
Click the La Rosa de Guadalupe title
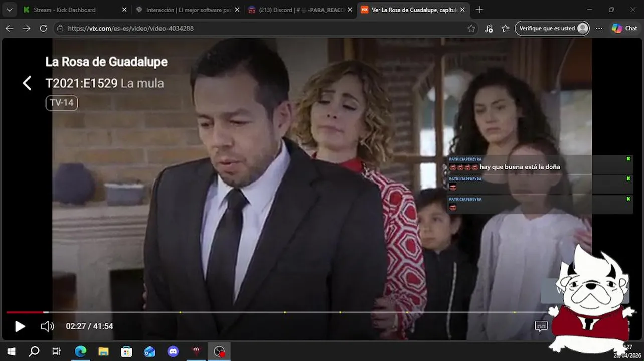[x=106, y=62]
